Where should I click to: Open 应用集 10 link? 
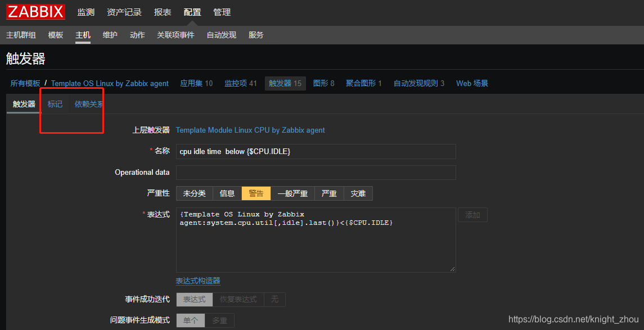(196, 83)
